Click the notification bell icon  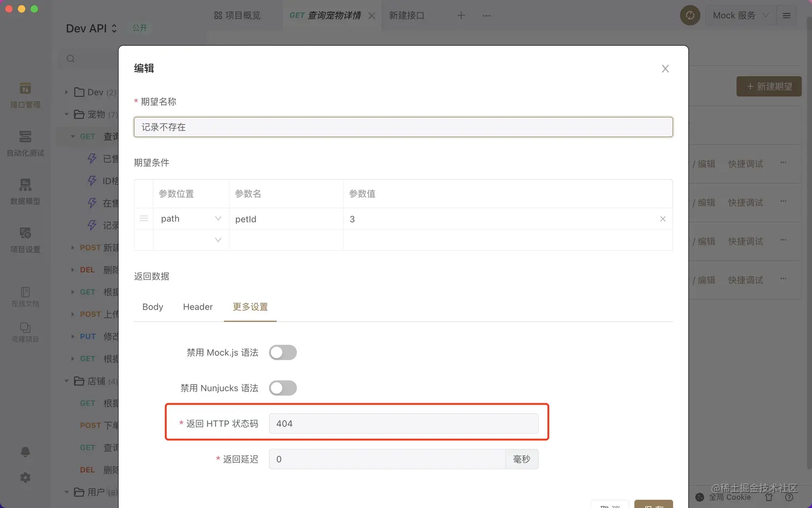click(25, 452)
